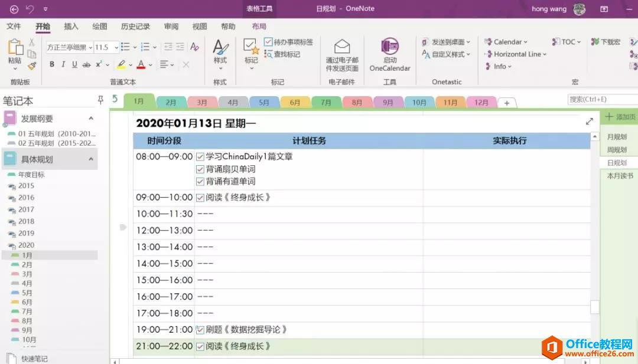Click the 标记 (Tags) star icon
Viewport: 638px width, 364px height.
pos(250,47)
